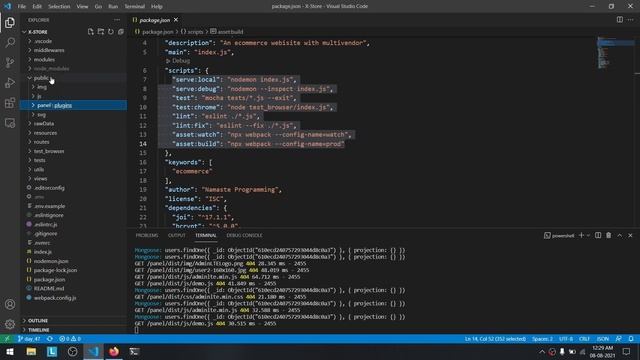
Task: Split the terminal panel
Action: tap(598, 236)
